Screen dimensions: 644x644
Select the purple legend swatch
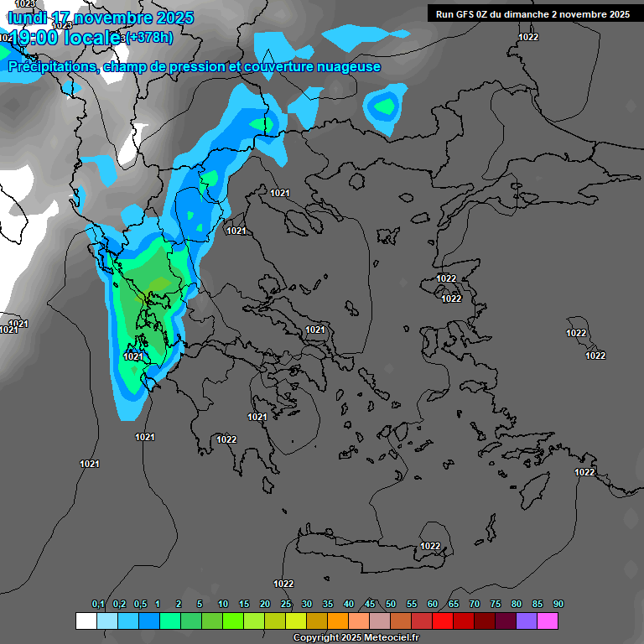(527, 621)
